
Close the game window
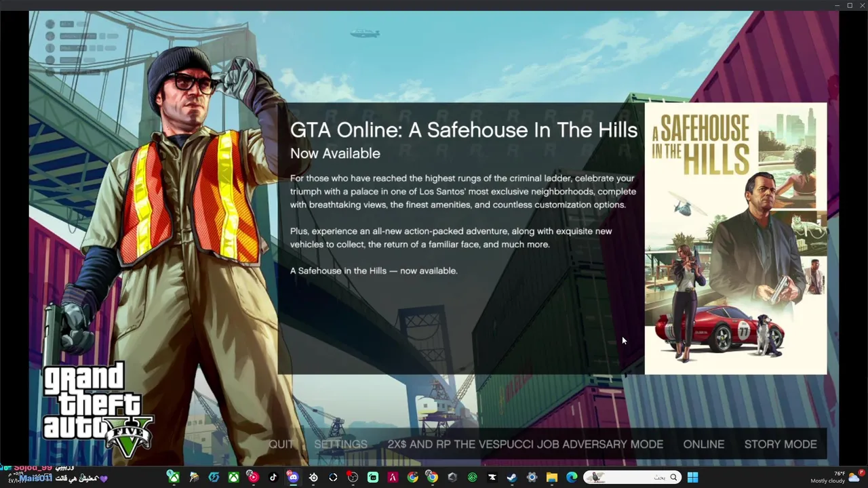click(x=861, y=5)
